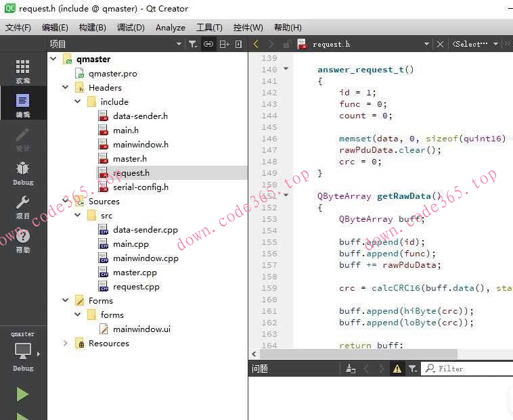This screenshot has width=513, height=420.
Task: Click line number 146 in gutter
Action: pyautogui.click(x=269, y=139)
